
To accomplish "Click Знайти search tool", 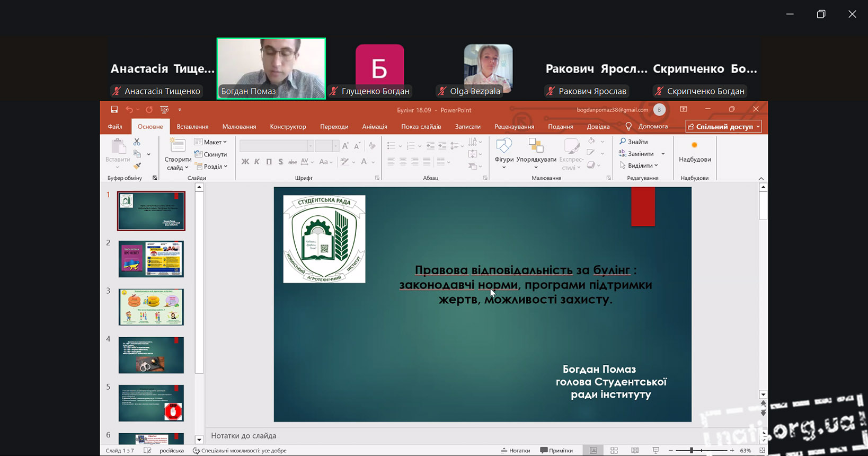I will tap(634, 142).
